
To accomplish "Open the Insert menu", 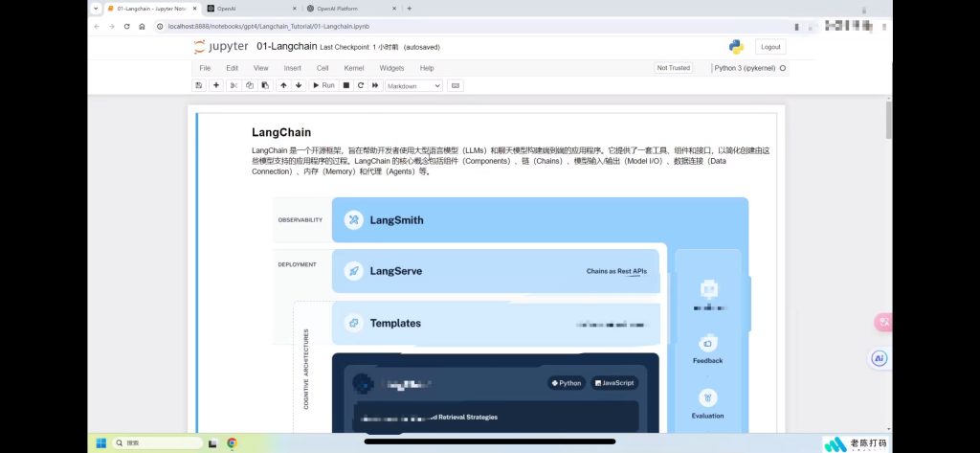I will (293, 68).
